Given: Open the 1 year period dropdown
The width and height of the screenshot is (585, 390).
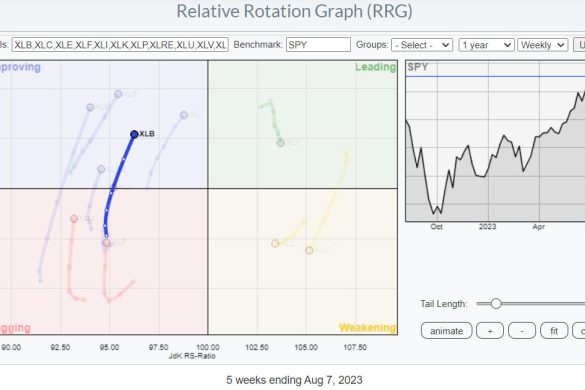Looking at the screenshot, I should [x=487, y=45].
